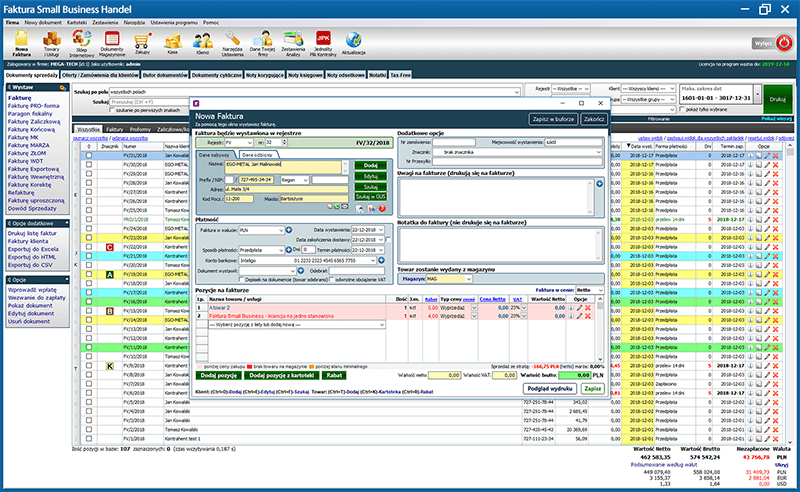This screenshot has width=800, height=492.
Task: Open Aktualizacja globe icon
Action: click(x=353, y=43)
